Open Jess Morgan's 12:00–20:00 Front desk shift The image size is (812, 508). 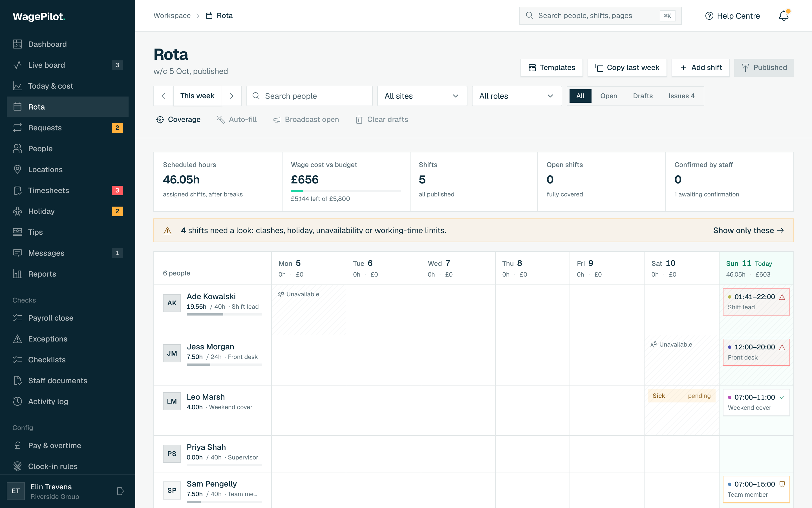click(756, 352)
